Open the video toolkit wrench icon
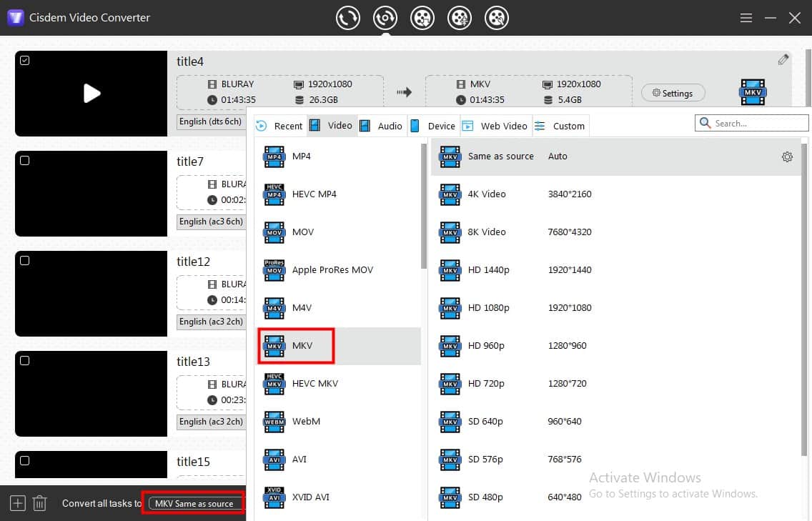Screen dimensions: 812x521 pos(497,18)
